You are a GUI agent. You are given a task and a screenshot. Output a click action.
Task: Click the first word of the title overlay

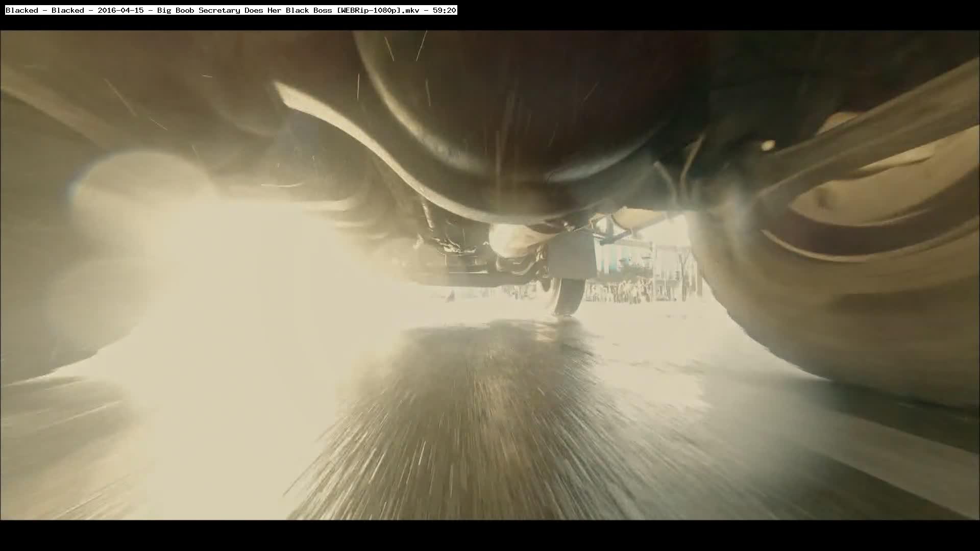pos(21,10)
